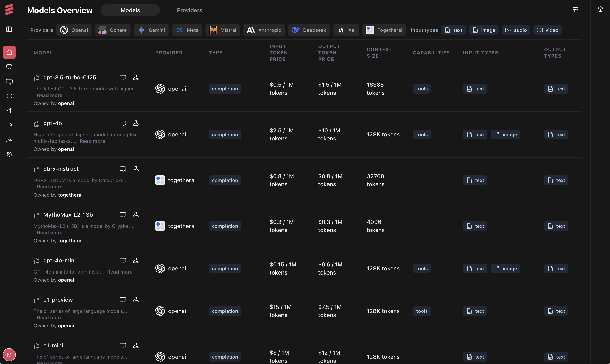Click the app logo in sidebar

(9, 9)
